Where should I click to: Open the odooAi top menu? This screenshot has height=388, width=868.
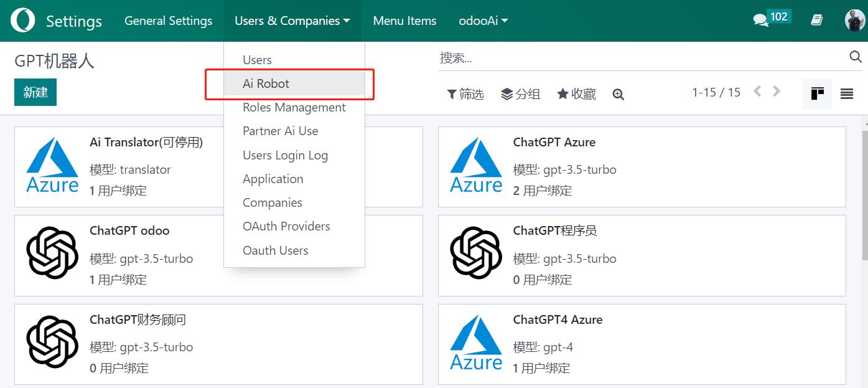coord(483,21)
